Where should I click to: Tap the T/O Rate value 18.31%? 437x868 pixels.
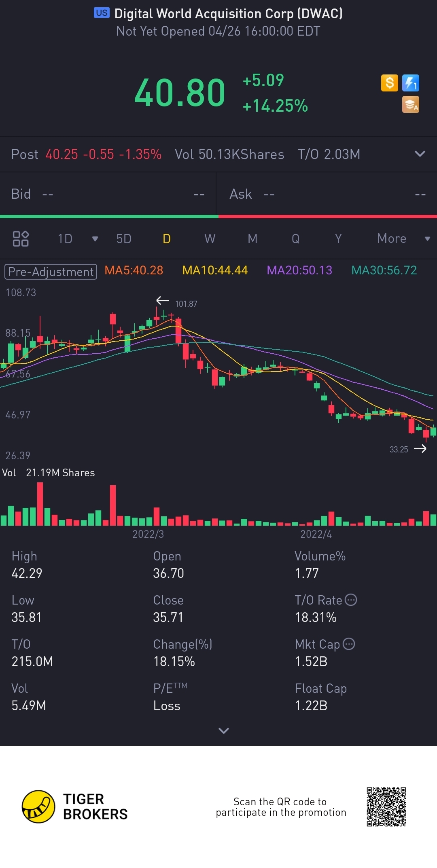pos(316,618)
